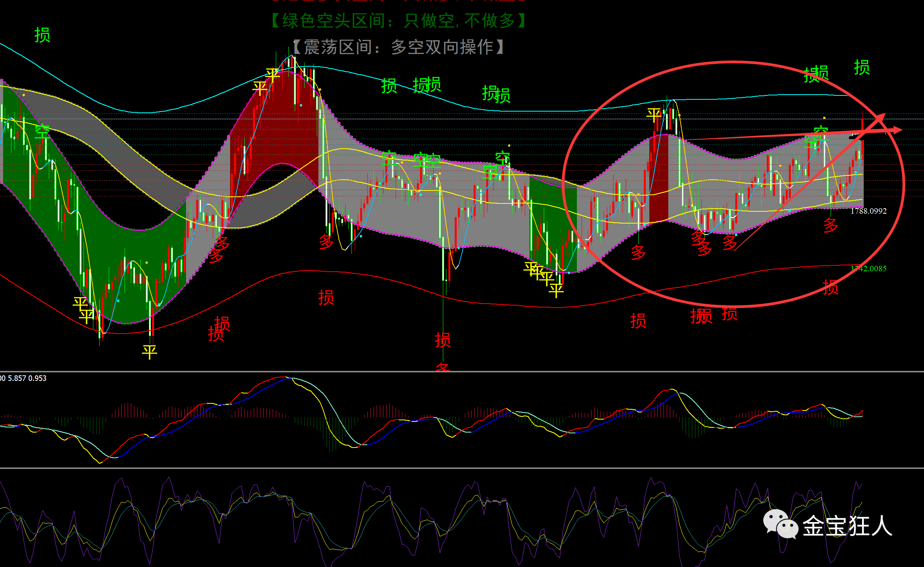Click the partially hidden red 多 at chart bottom

pyautogui.click(x=442, y=367)
